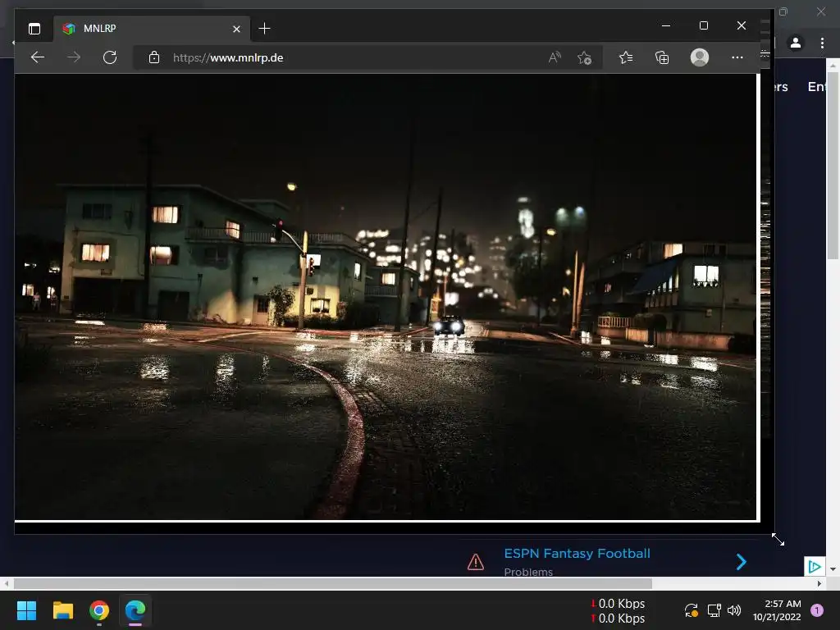Close the MNLRP tab

pos(236,29)
